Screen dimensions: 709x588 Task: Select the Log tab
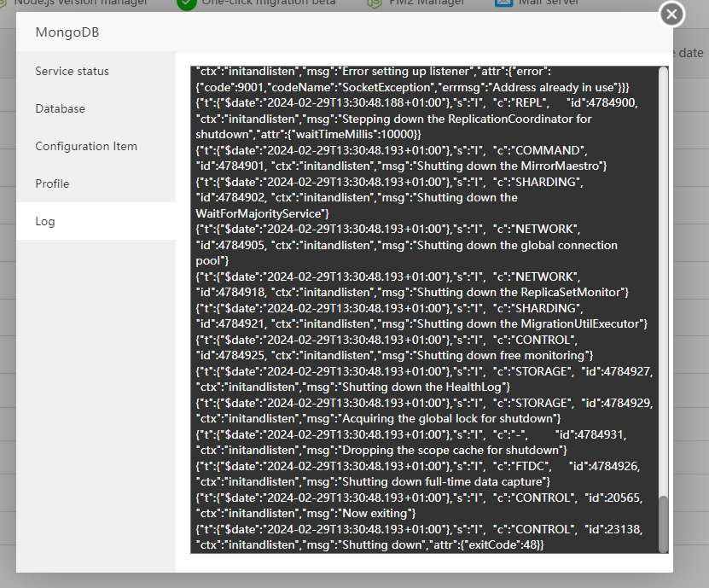[96, 221]
